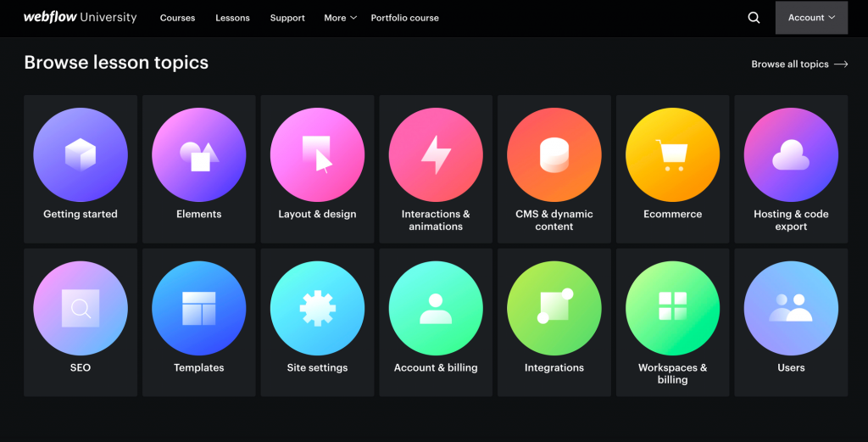Select the SEO magnifier icon
This screenshot has width=868, height=442.
tap(81, 308)
